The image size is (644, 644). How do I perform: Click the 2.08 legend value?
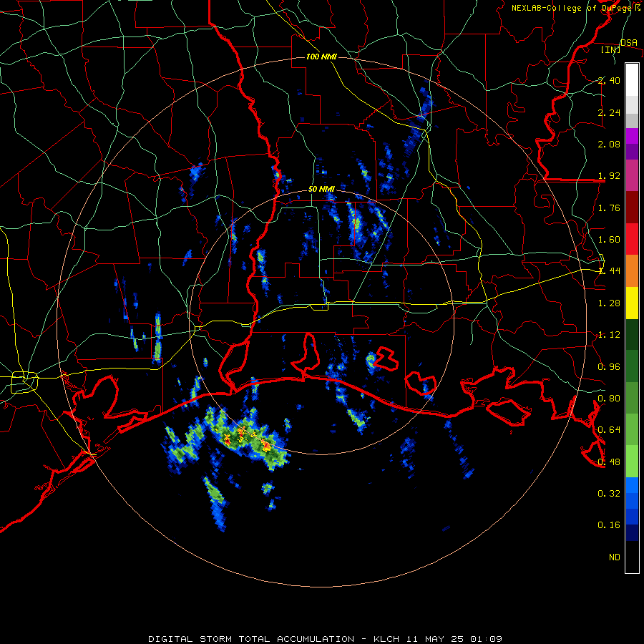(x=609, y=144)
